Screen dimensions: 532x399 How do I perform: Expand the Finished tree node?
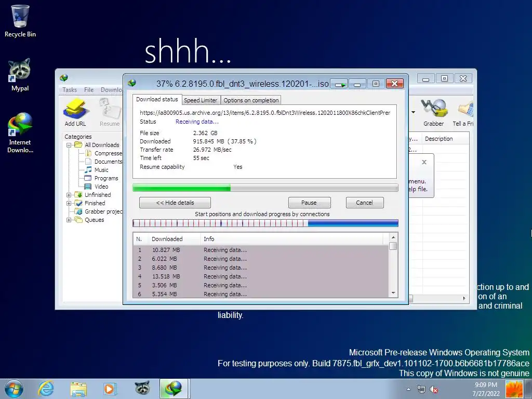point(69,203)
